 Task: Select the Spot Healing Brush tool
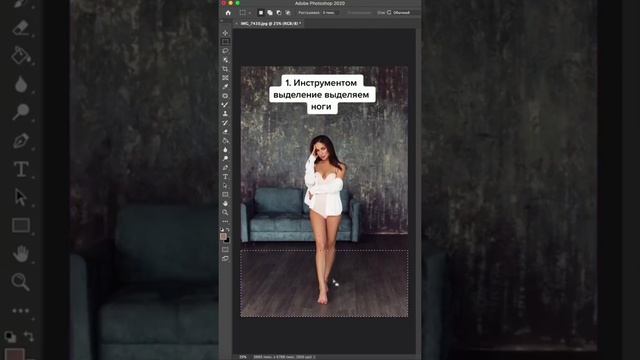225,96
